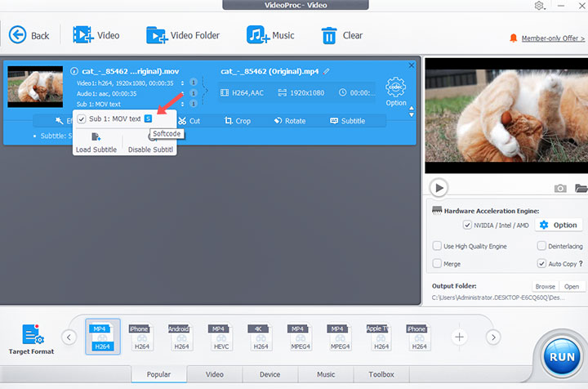Enable Use High Quality Engine
Viewport: 588px width, 389px height.
click(x=437, y=246)
